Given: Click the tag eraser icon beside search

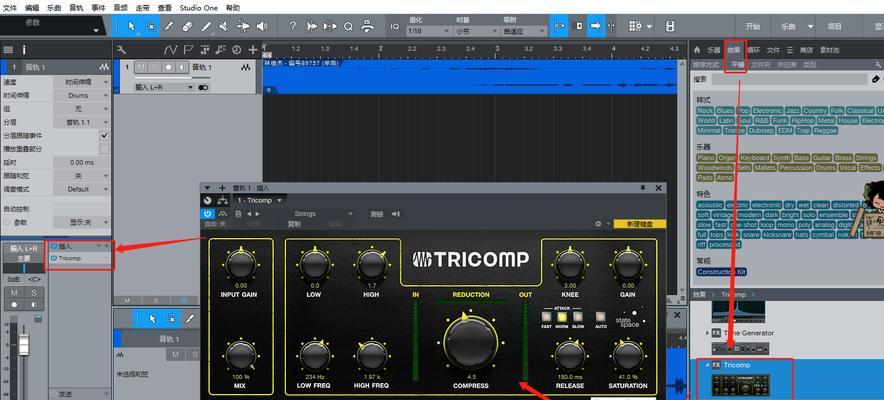Looking at the screenshot, I should click(x=876, y=79).
